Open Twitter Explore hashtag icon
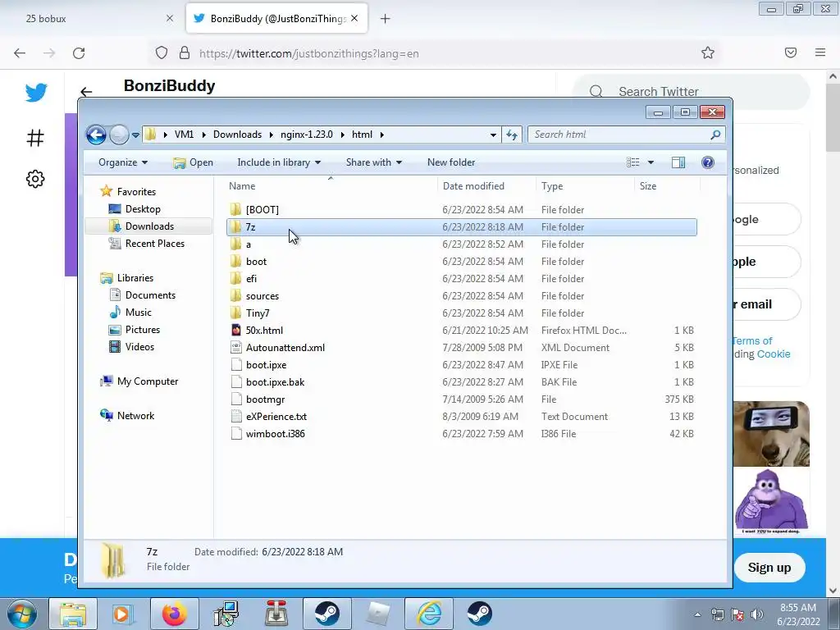The width and height of the screenshot is (840, 630). click(35, 138)
